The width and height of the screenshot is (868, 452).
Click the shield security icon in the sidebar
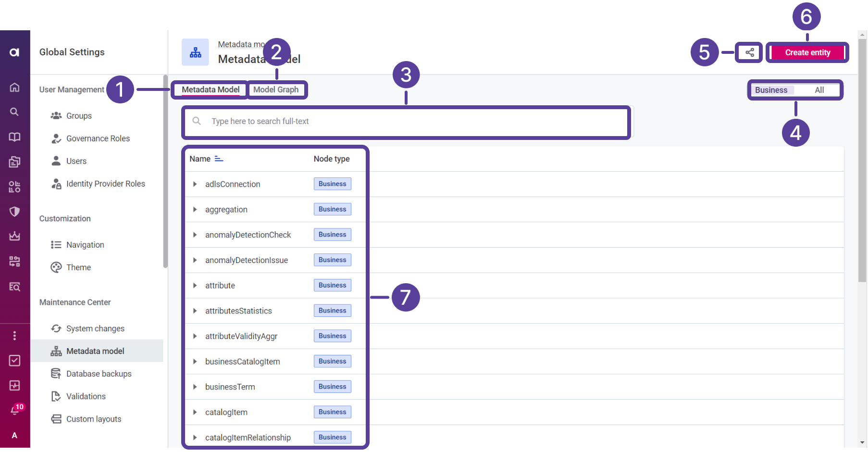15,212
